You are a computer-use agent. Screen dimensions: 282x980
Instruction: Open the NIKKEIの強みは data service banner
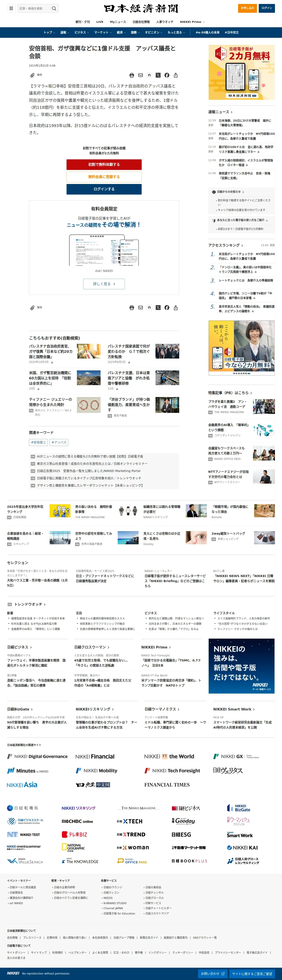(241, 666)
